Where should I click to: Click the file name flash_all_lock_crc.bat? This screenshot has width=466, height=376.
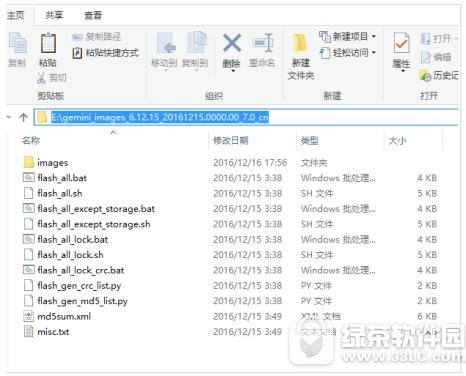81,270
